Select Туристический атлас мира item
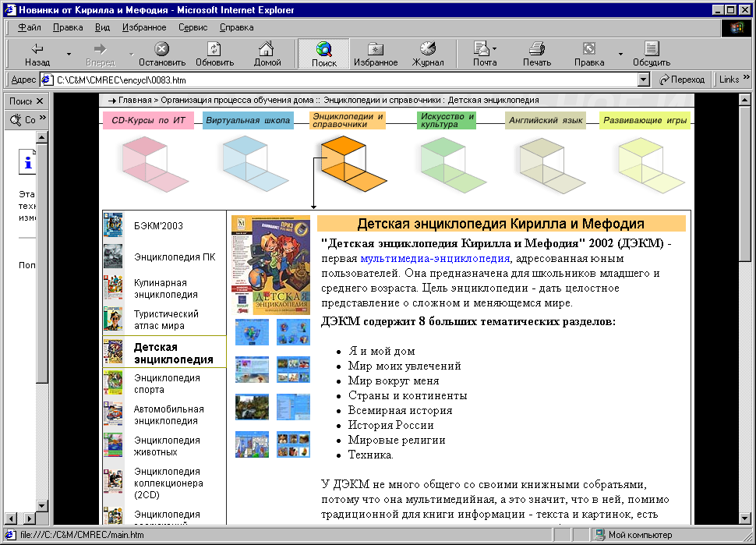756x545 pixels. coord(166,320)
